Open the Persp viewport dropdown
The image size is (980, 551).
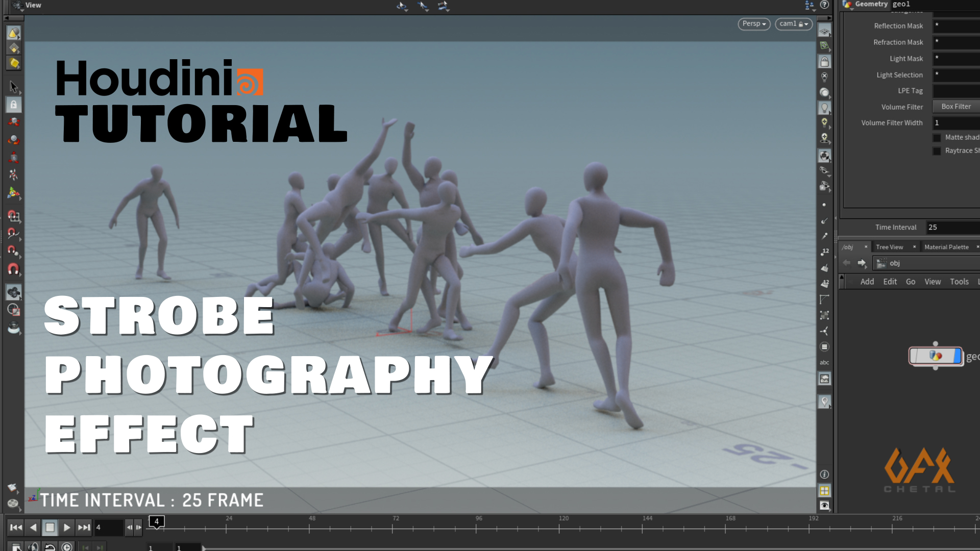point(754,24)
